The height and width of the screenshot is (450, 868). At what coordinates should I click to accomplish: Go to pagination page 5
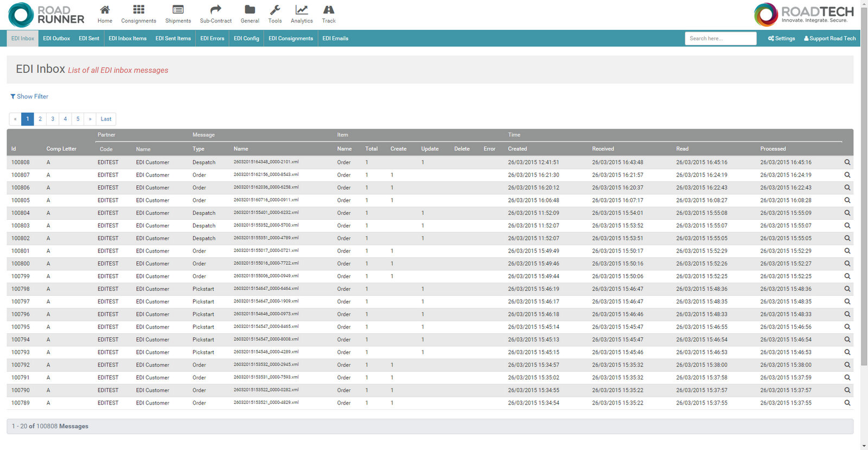[78, 119]
